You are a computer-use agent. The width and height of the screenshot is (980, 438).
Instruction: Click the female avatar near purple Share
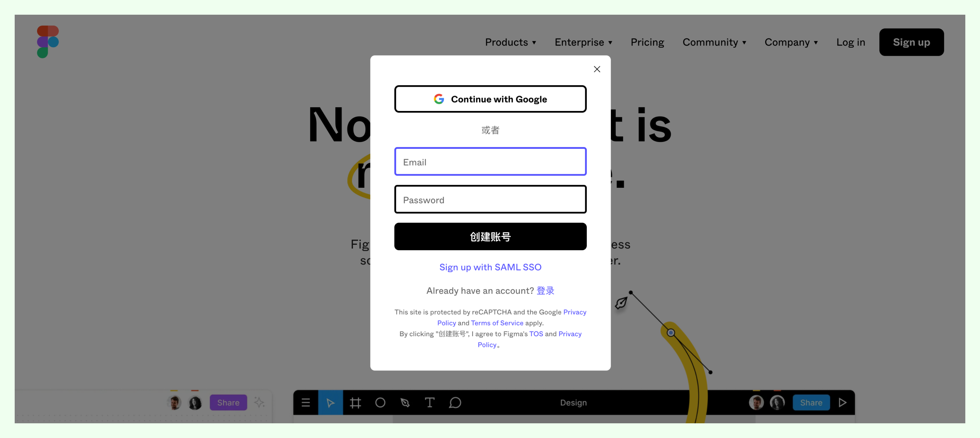[x=195, y=403]
